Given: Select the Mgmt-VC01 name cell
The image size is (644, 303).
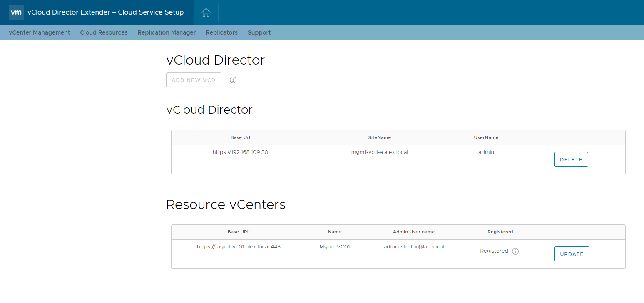Looking at the screenshot, I should (x=334, y=247).
